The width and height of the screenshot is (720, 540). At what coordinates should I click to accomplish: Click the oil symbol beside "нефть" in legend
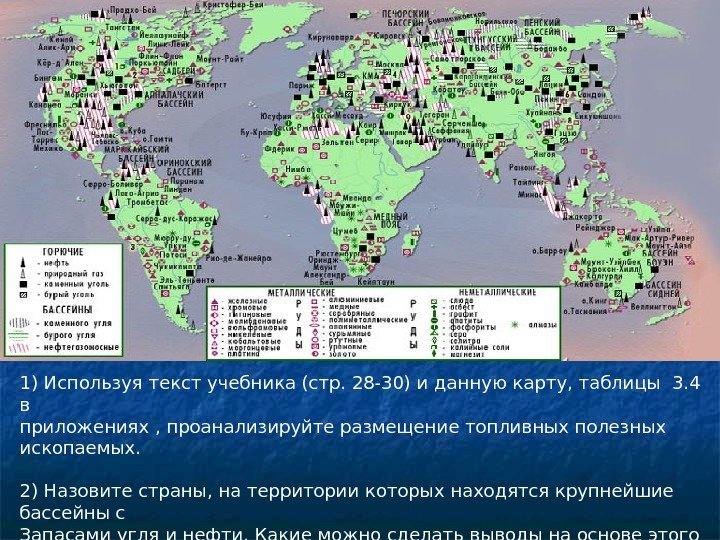(x=22, y=263)
